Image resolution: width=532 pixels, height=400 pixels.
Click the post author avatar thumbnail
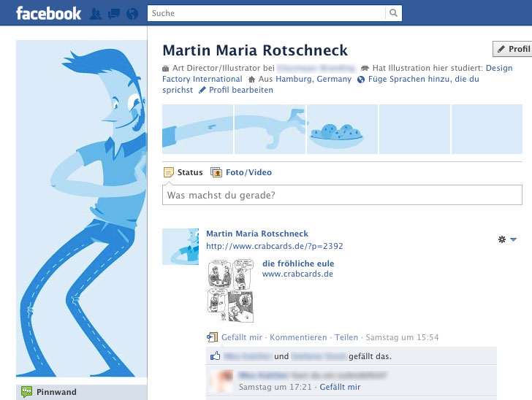pyautogui.click(x=180, y=247)
